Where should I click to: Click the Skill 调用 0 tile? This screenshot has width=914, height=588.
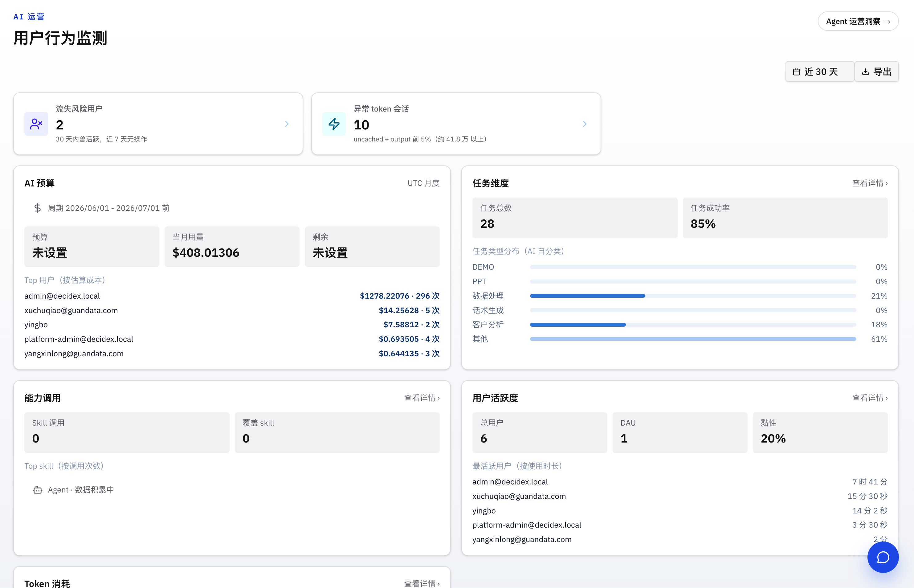(127, 433)
